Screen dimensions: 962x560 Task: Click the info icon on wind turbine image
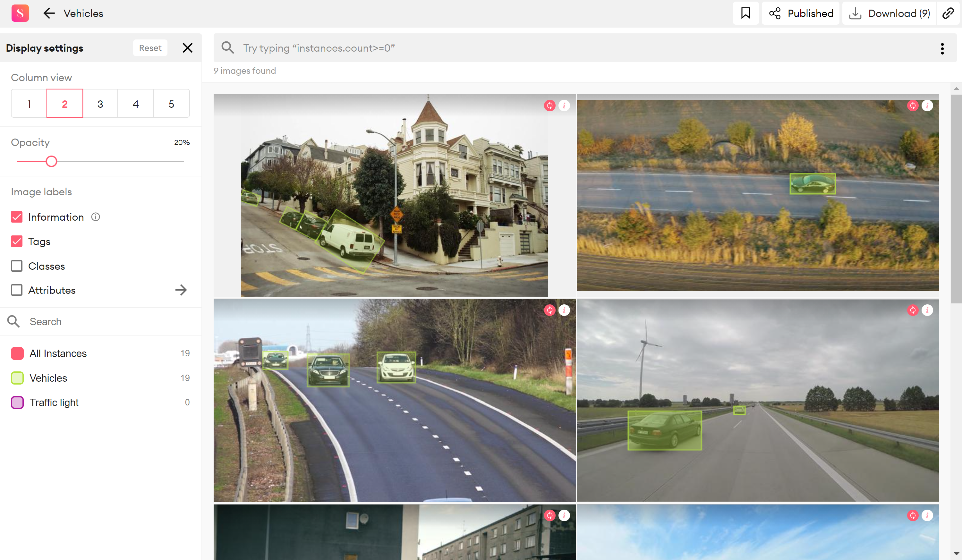tap(927, 310)
